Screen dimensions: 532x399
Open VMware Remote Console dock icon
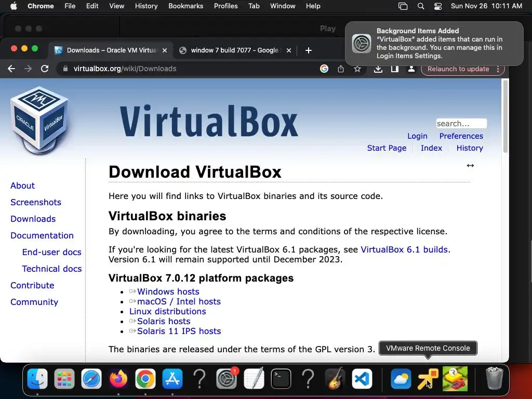click(x=428, y=379)
